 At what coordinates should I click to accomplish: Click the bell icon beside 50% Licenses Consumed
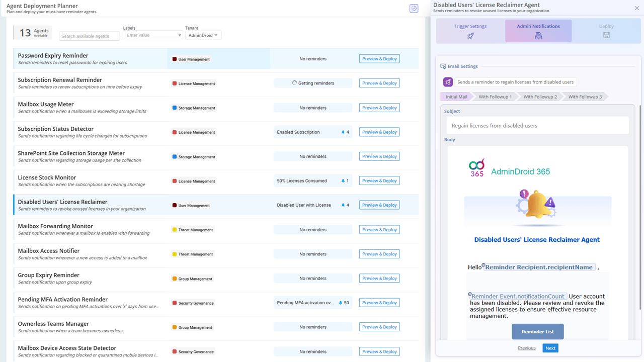point(343,181)
